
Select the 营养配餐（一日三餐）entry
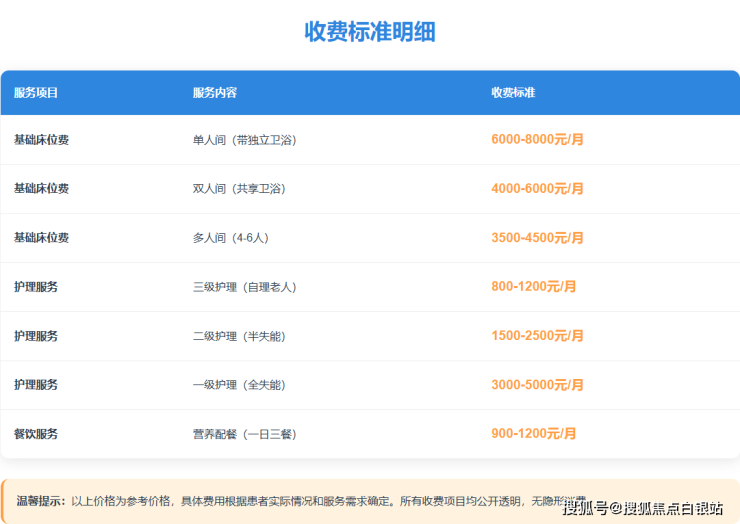244,434
